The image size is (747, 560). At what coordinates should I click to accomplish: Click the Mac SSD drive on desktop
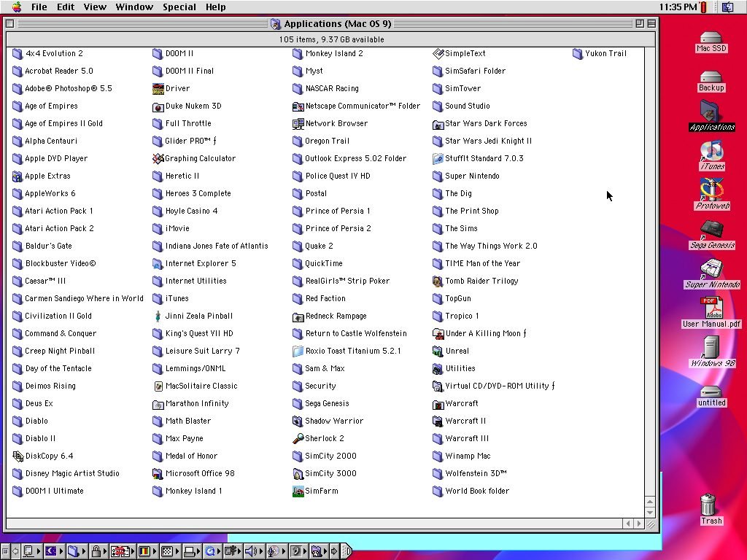[x=711, y=42]
